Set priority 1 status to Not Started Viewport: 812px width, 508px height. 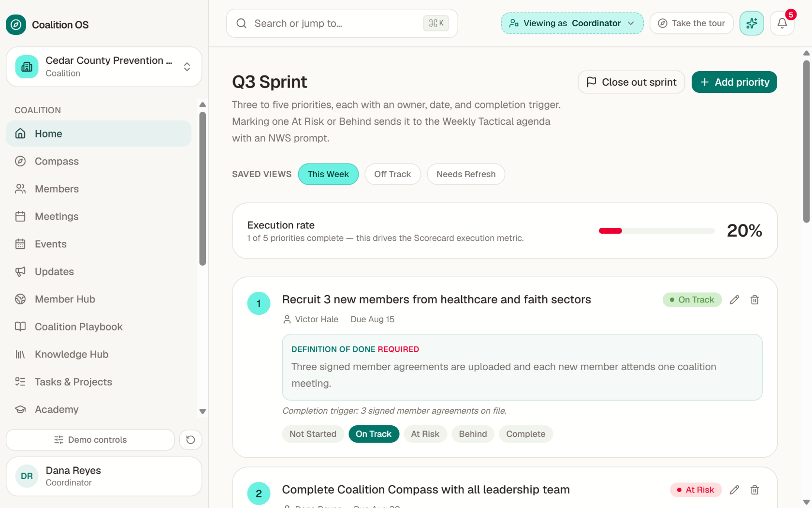coord(313,434)
